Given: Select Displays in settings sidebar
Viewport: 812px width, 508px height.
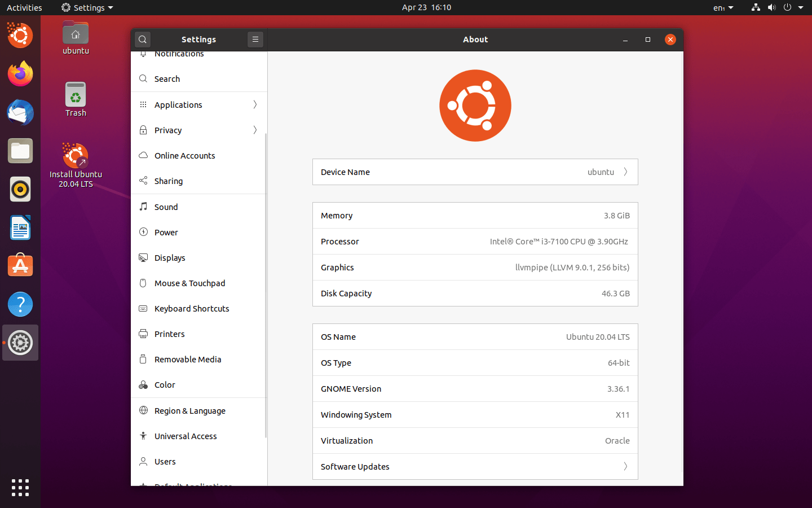Looking at the screenshot, I should [199, 257].
